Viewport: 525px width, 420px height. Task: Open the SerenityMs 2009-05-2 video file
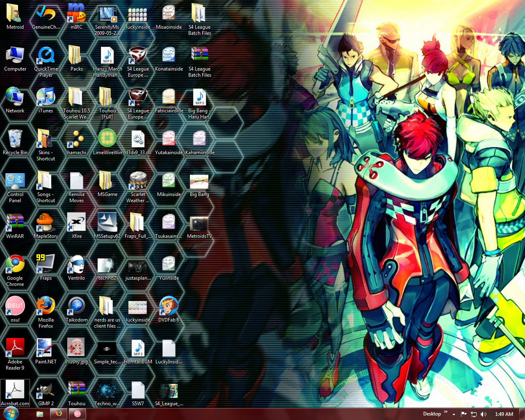coord(107,20)
